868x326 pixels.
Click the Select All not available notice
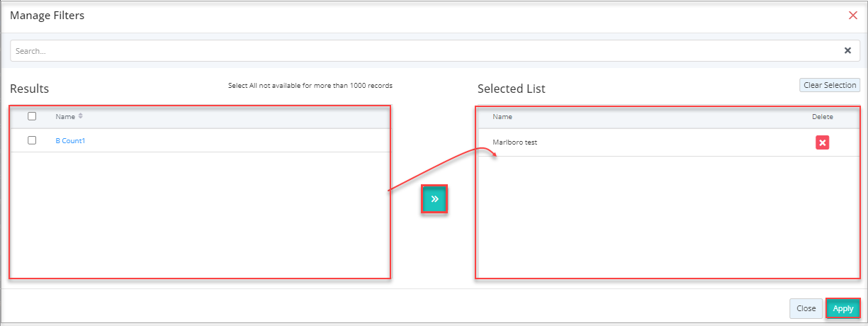[310, 86]
